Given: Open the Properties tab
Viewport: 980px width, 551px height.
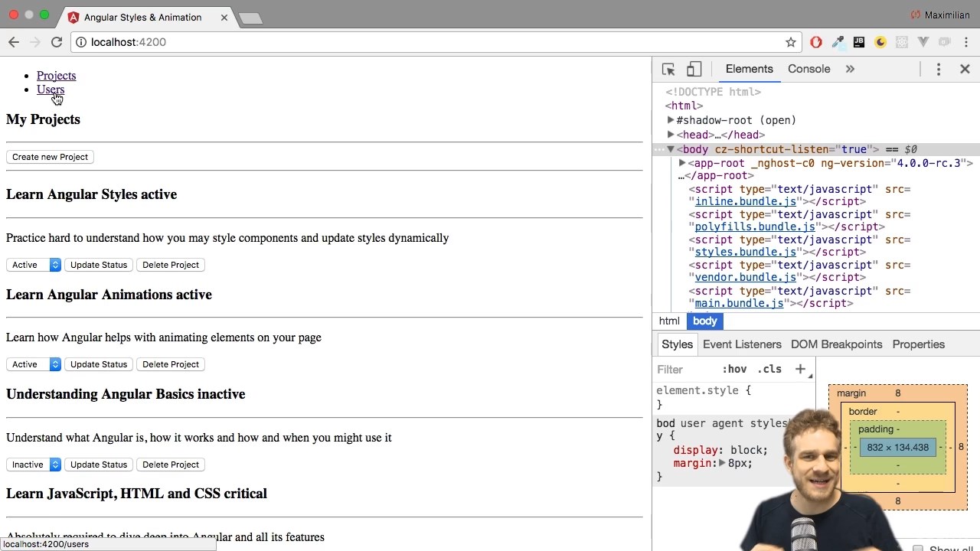Looking at the screenshot, I should [918, 344].
